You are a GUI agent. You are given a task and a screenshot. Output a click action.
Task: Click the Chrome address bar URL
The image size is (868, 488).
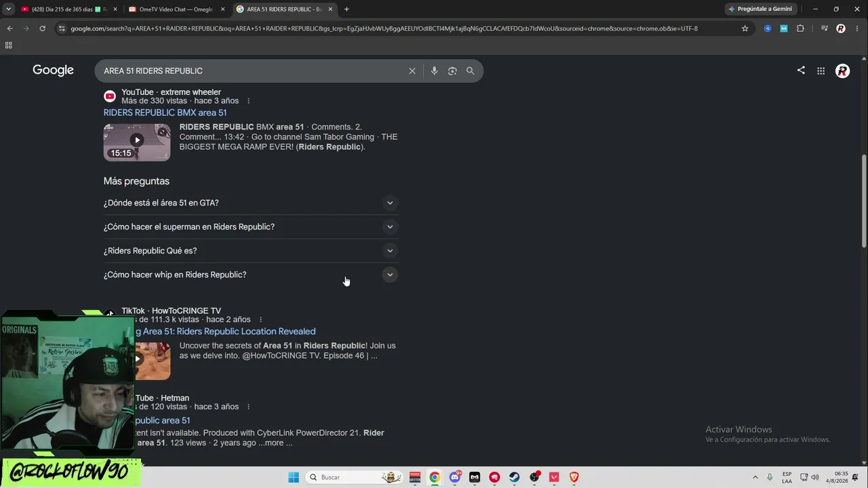pos(384,28)
